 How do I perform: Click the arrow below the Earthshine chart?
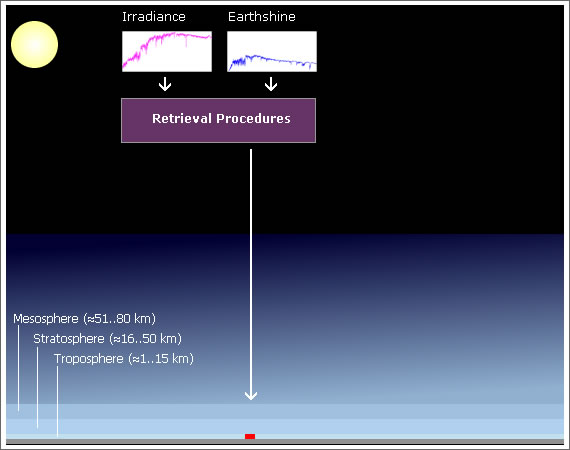pyautogui.click(x=271, y=84)
